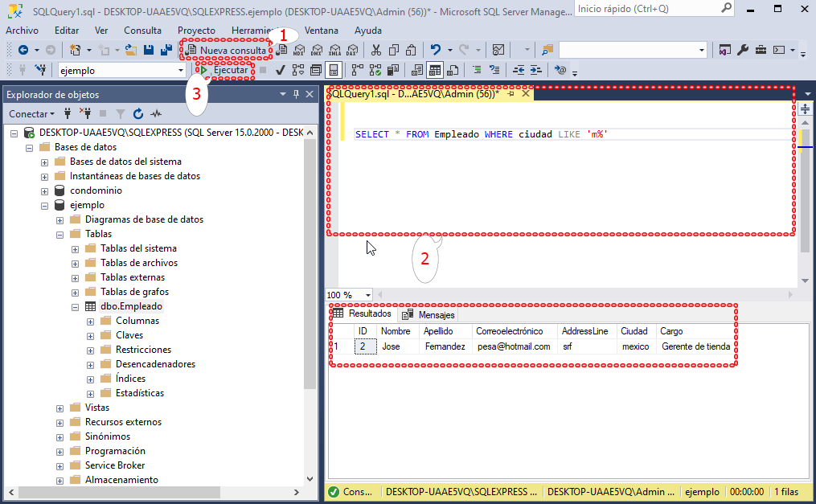Expand the Vistas tree node

pyautogui.click(x=59, y=408)
